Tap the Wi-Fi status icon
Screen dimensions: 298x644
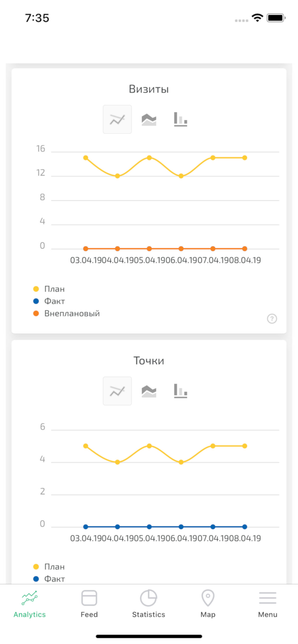[x=257, y=18]
